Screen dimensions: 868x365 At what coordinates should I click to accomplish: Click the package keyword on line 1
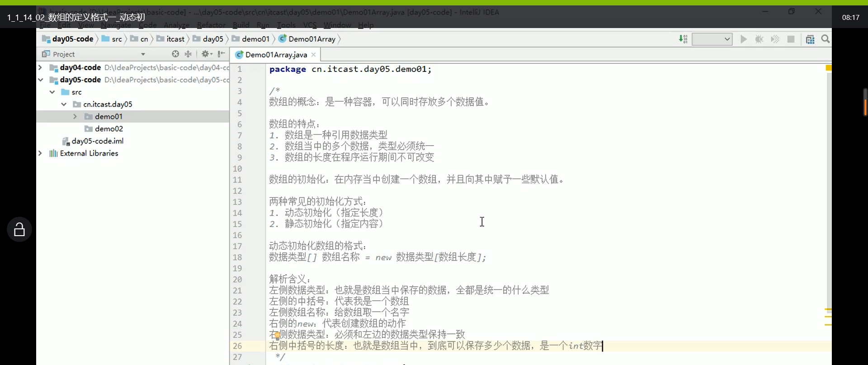288,69
